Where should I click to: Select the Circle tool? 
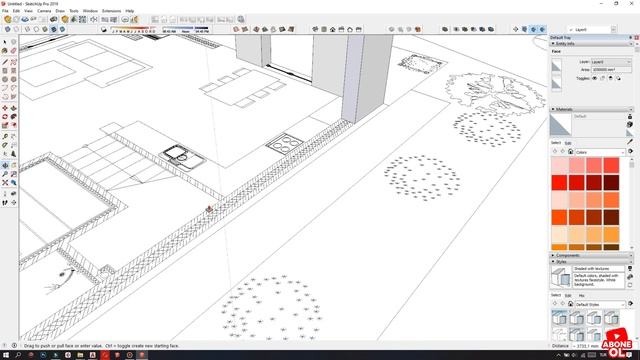pyautogui.click(x=5, y=79)
